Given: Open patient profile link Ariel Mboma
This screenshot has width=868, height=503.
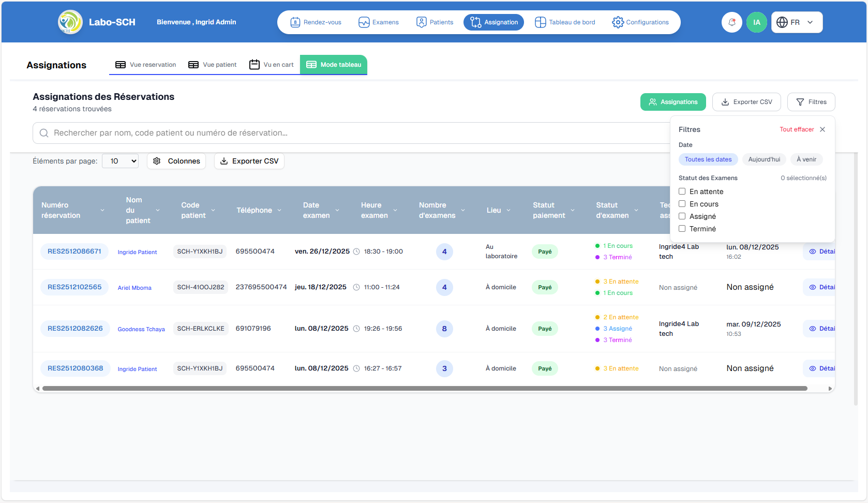Looking at the screenshot, I should coord(134,287).
